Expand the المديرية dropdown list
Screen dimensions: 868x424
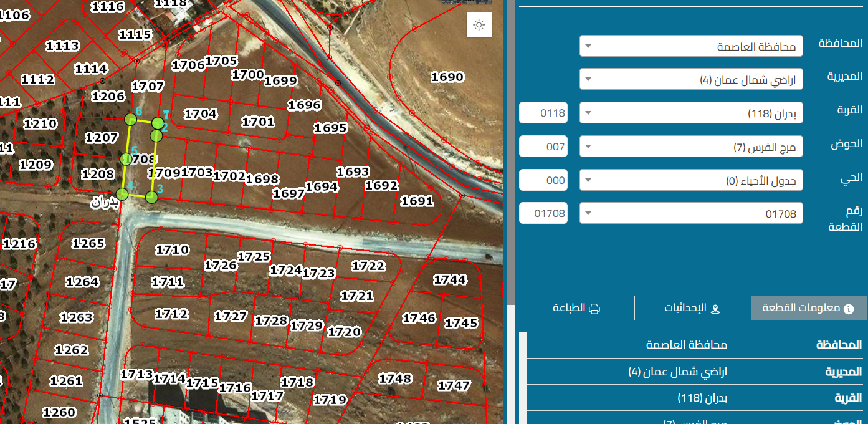691,79
